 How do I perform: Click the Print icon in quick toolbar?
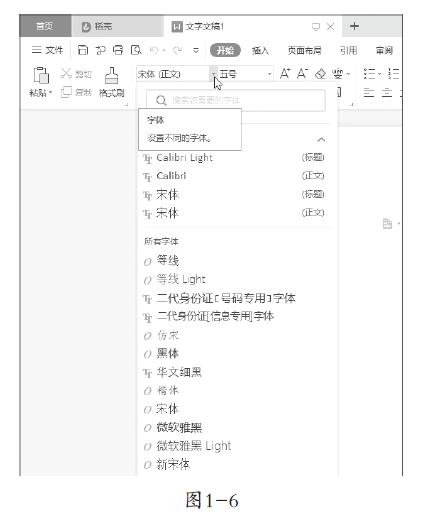coord(118,50)
